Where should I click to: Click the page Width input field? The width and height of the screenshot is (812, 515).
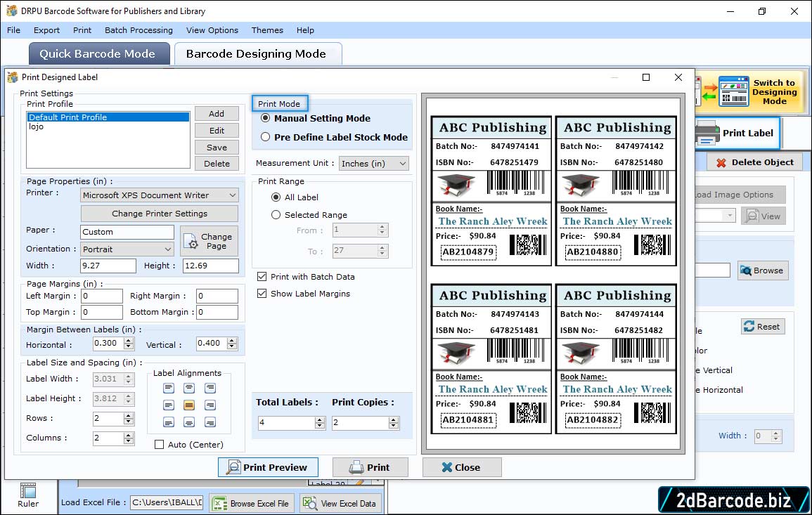(108, 266)
